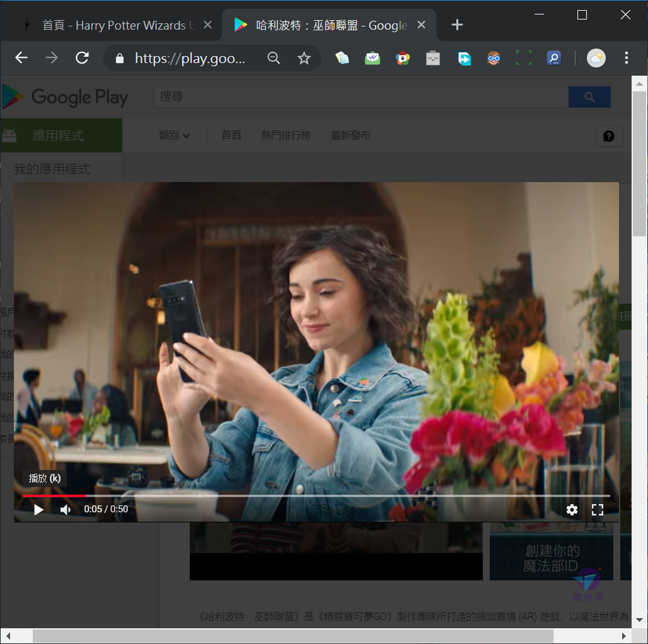
Task: Open the 應用程式 section
Action: pos(61,135)
